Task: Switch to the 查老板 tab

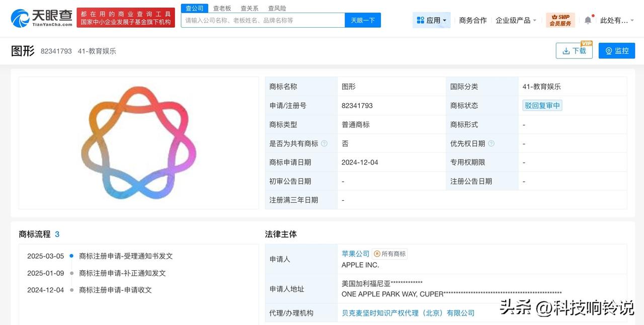Action: coord(222,8)
